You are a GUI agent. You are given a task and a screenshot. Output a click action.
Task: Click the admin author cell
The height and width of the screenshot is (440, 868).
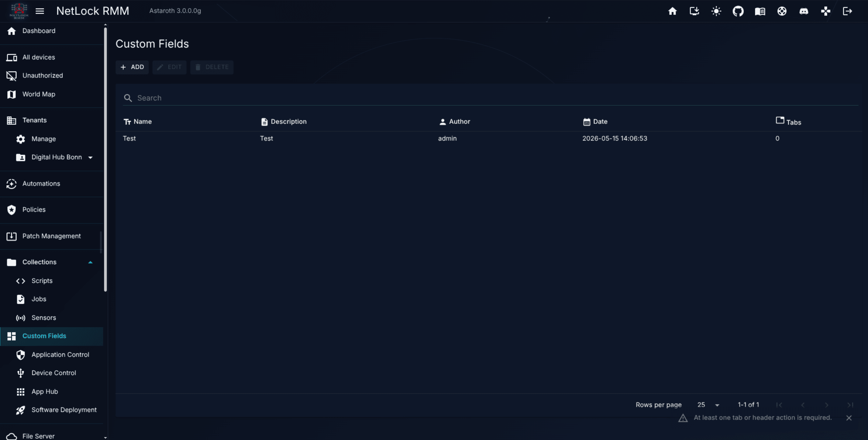[x=447, y=139]
